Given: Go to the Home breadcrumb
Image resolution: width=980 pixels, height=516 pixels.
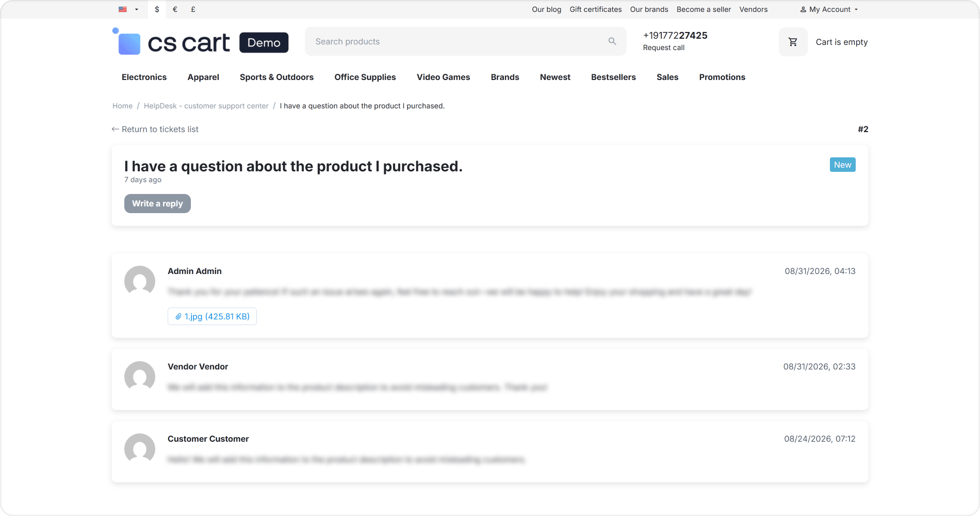Looking at the screenshot, I should 122,106.
